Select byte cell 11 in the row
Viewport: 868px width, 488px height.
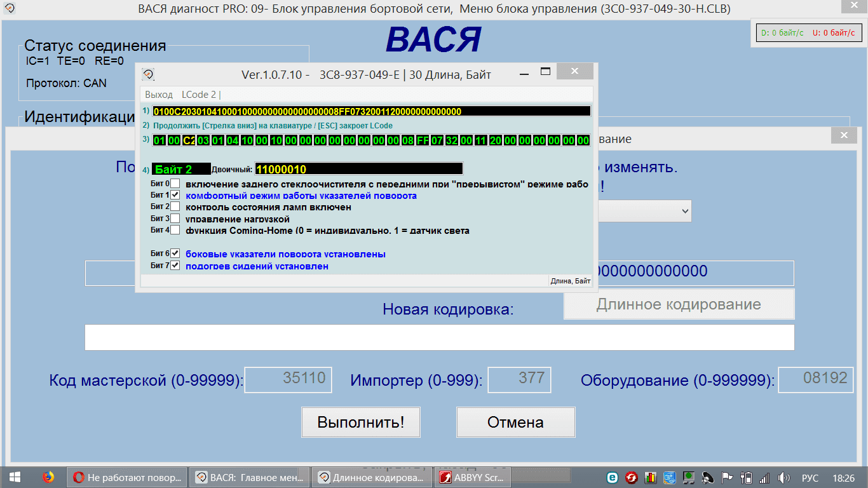(481, 140)
